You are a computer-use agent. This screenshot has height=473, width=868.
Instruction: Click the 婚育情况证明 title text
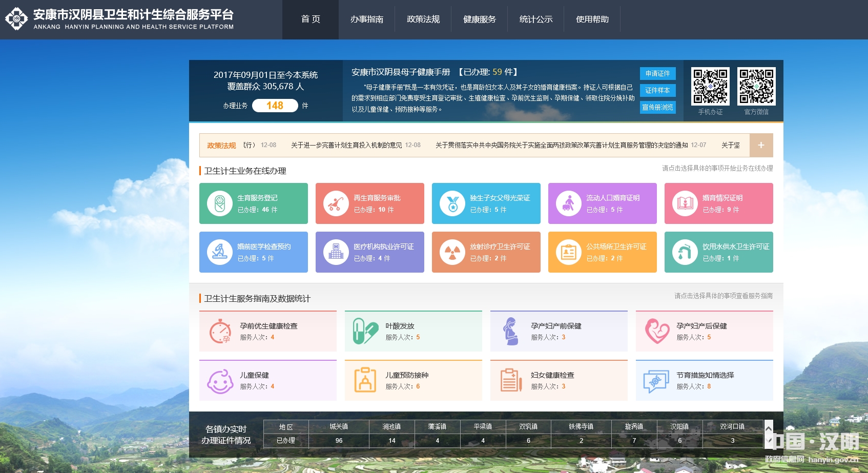pos(722,198)
